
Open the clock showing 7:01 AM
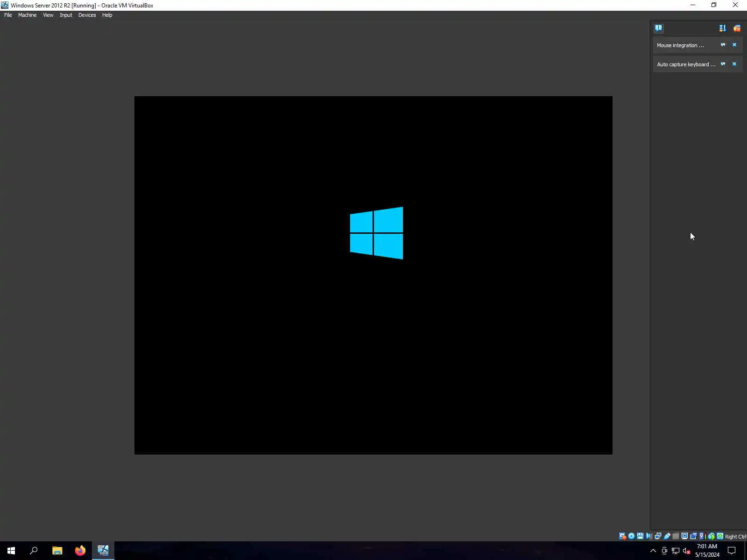[707, 551]
